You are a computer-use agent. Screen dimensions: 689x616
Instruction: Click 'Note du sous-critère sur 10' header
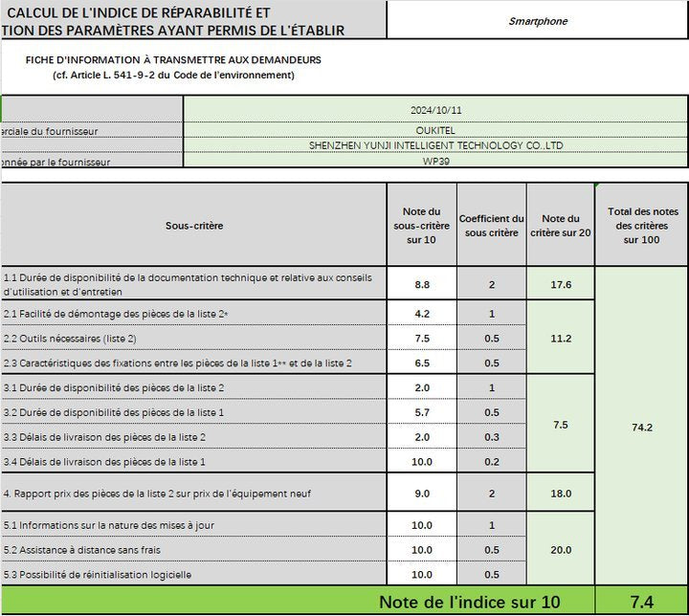(x=421, y=226)
